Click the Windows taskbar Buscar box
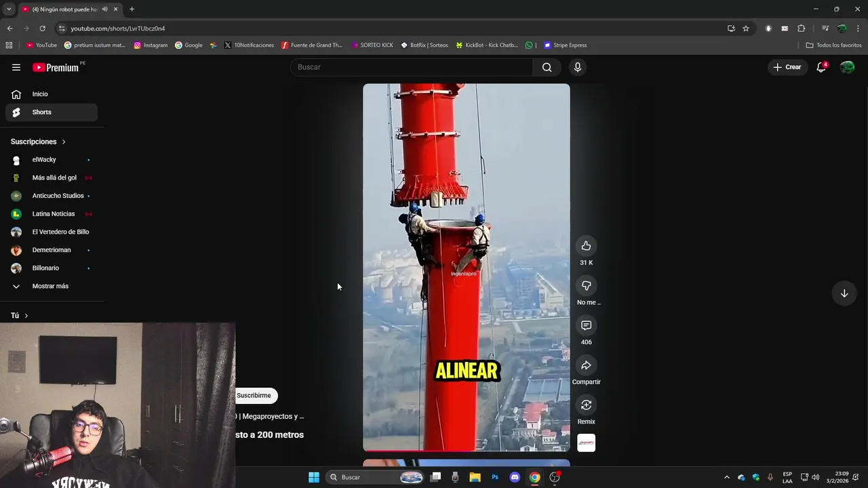The image size is (868, 488). [375, 477]
